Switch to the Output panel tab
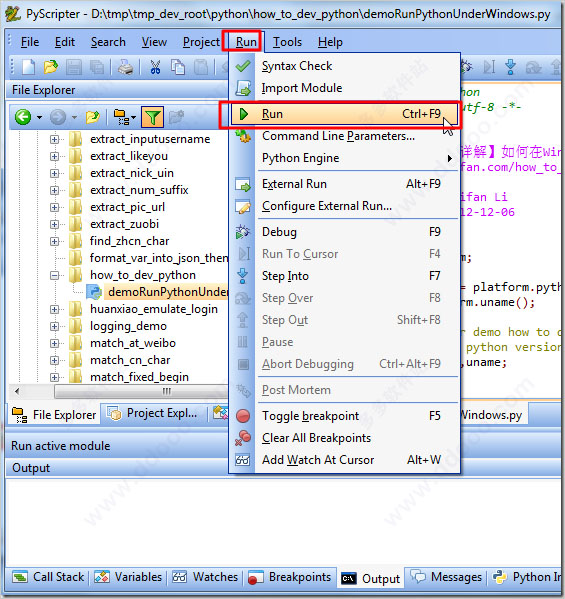Screen dimensions: 565x599 (371, 578)
